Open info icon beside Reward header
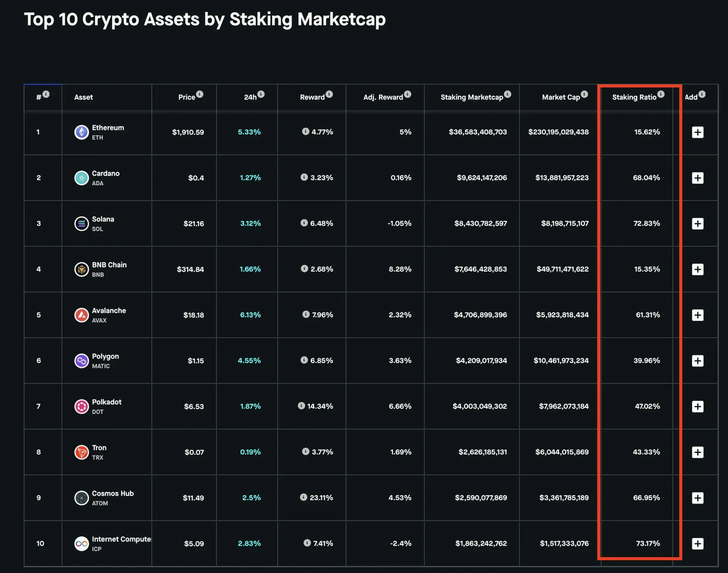 click(329, 94)
